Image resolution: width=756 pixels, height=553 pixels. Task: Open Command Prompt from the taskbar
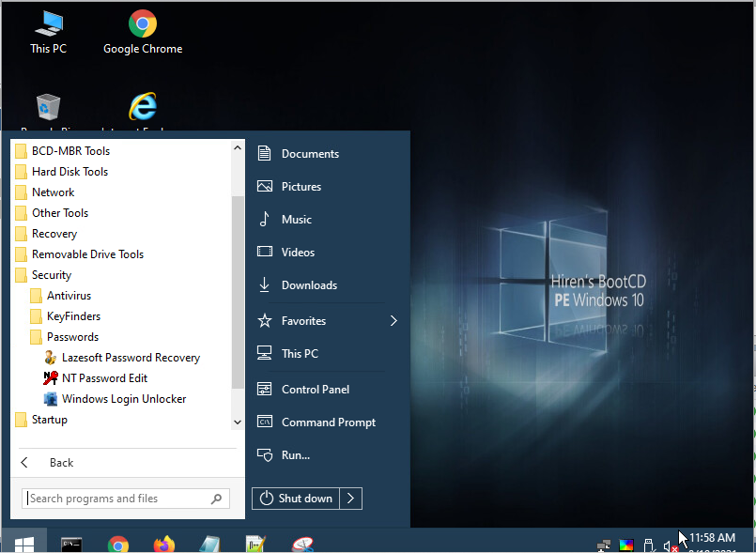(x=71, y=545)
